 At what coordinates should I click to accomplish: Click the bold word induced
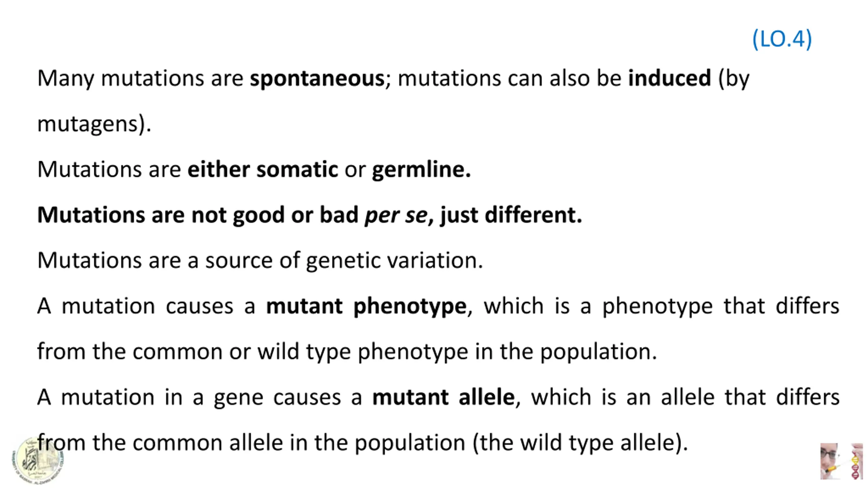(x=670, y=78)
